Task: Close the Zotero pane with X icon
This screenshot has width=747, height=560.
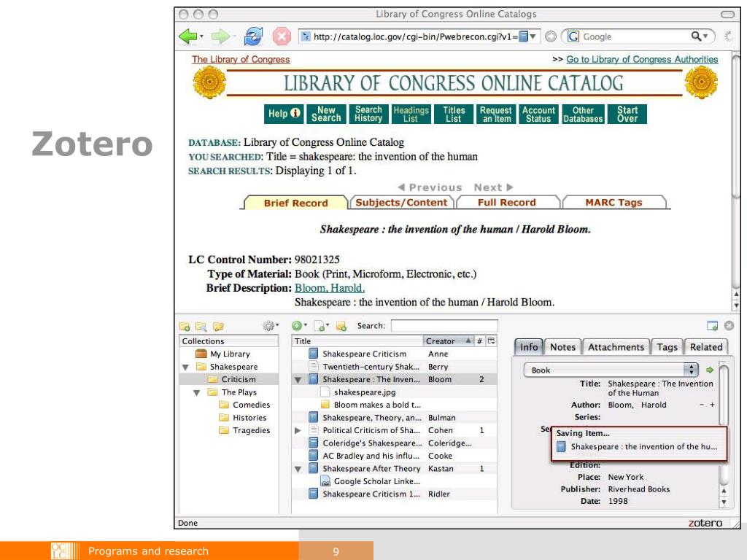Action: [x=729, y=326]
